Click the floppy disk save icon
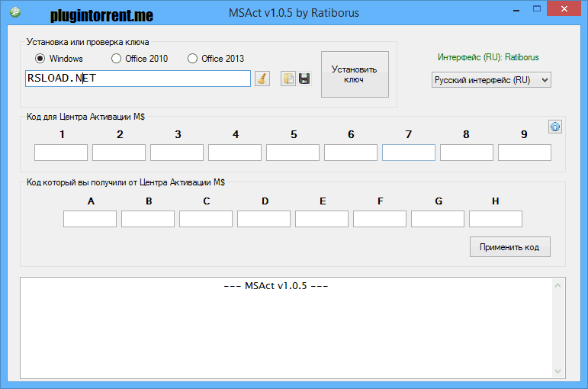The image size is (588, 389). coord(304,79)
